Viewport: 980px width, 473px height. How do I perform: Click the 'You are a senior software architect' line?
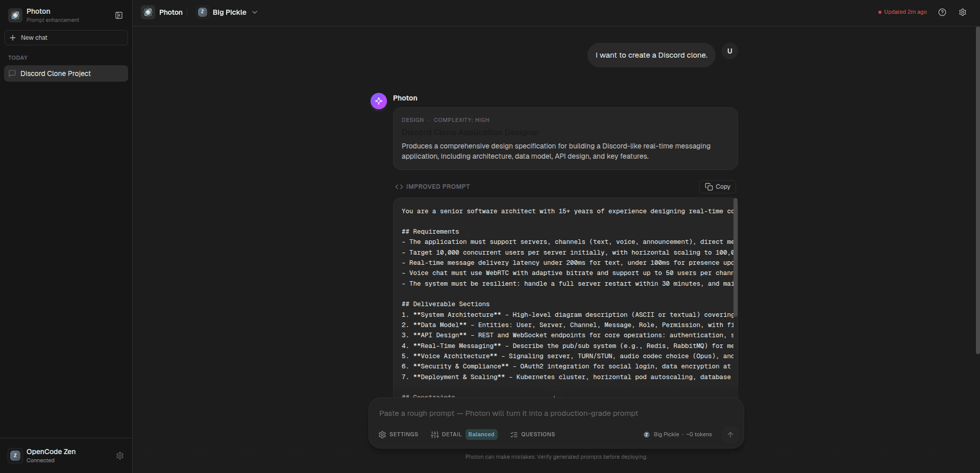[568, 211]
